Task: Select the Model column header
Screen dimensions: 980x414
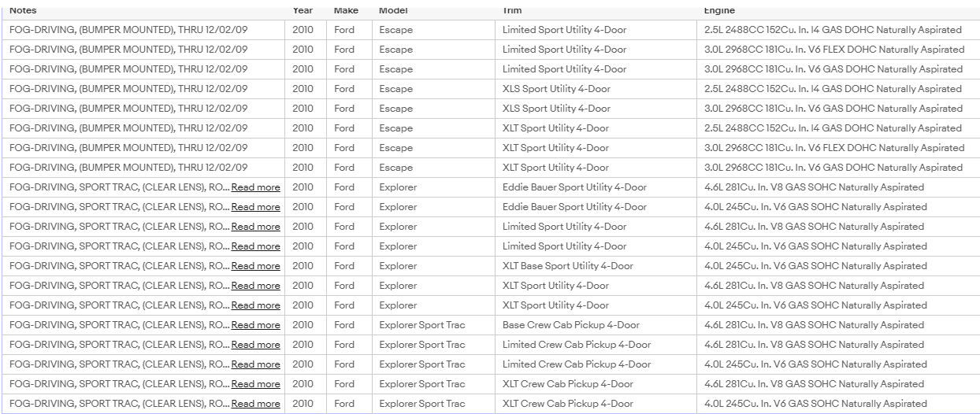Action: (x=393, y=11)
